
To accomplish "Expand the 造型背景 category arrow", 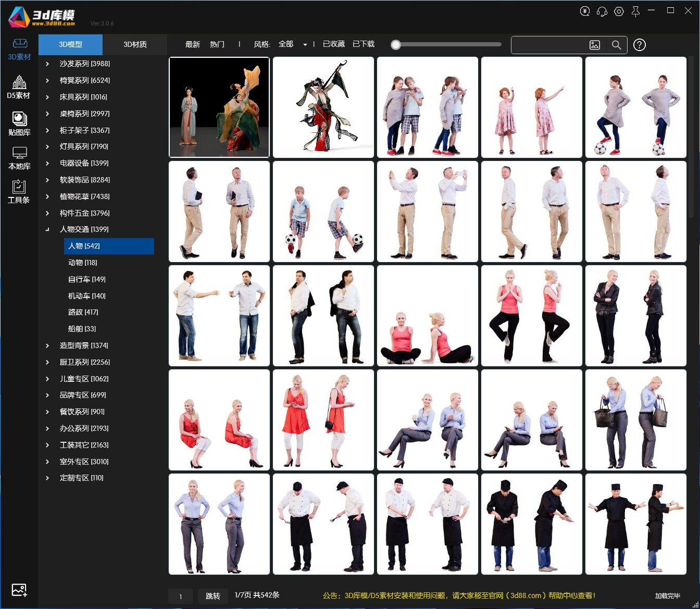I will click(47, 346).
